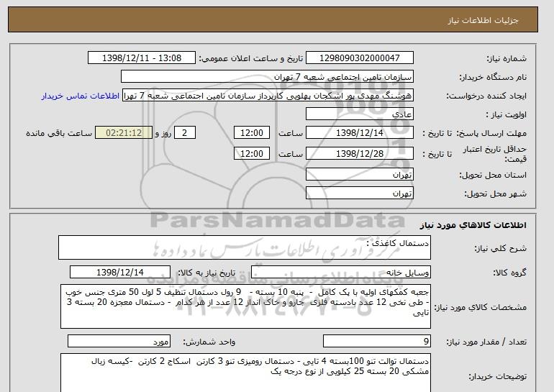Click the header title جزئیات اطلاعات نیاز

483,20
